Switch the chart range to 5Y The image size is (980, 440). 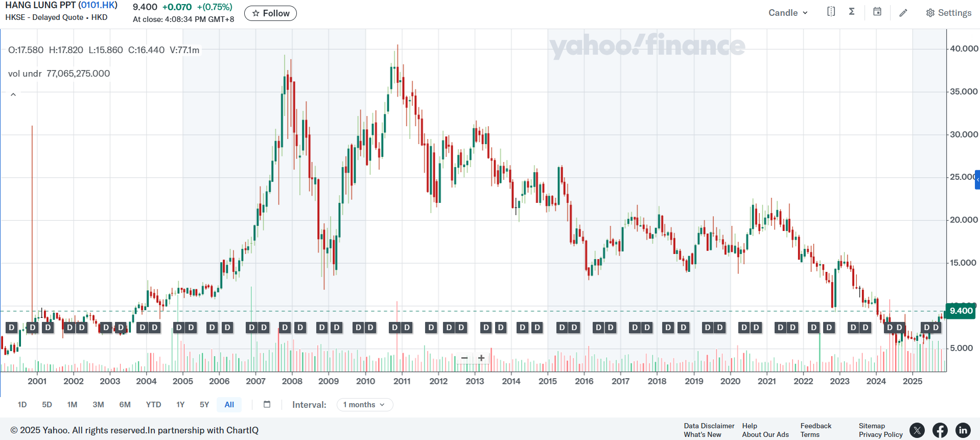[x=204, y=404]
